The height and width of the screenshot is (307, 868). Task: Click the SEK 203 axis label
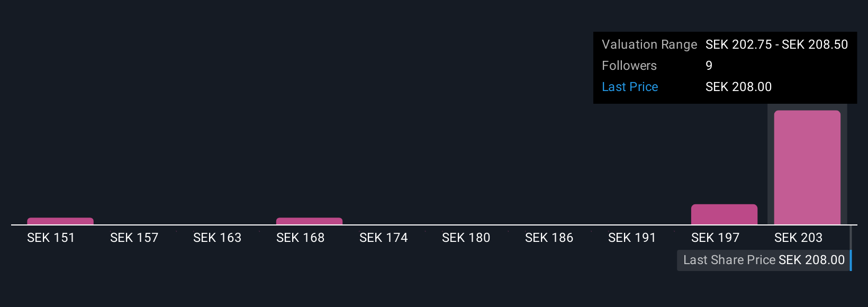pyautogui.click(x=798, y=238)
